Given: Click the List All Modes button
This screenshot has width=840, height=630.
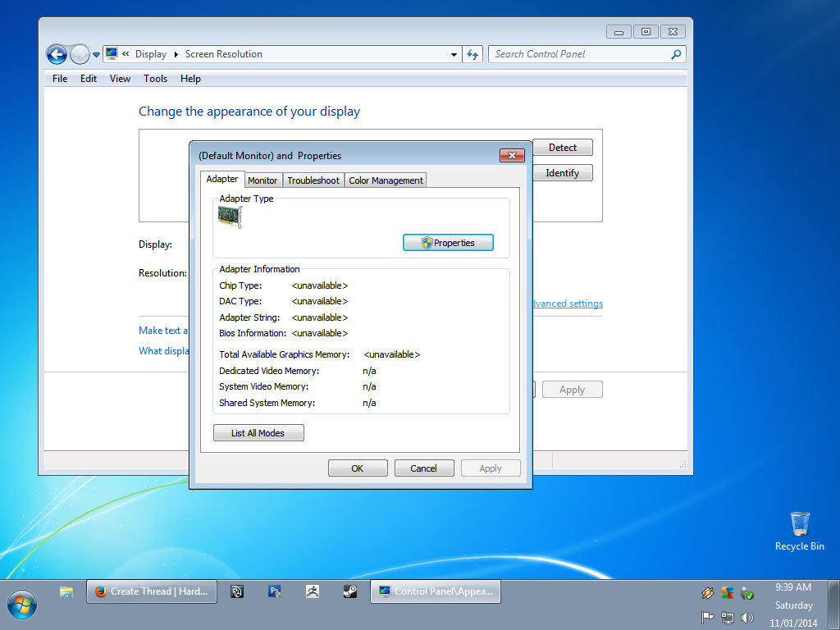Looking at the screenshot, I should pos(258,433).
